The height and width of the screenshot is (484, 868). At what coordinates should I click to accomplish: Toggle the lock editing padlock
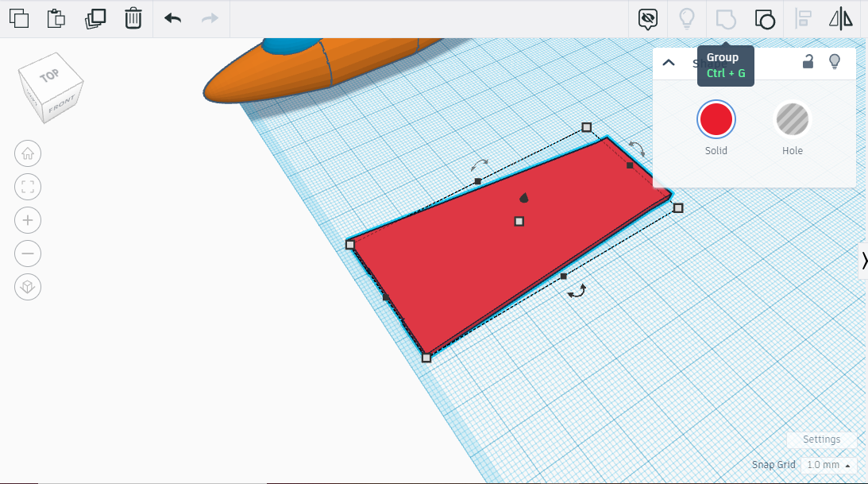click(808, 61)
